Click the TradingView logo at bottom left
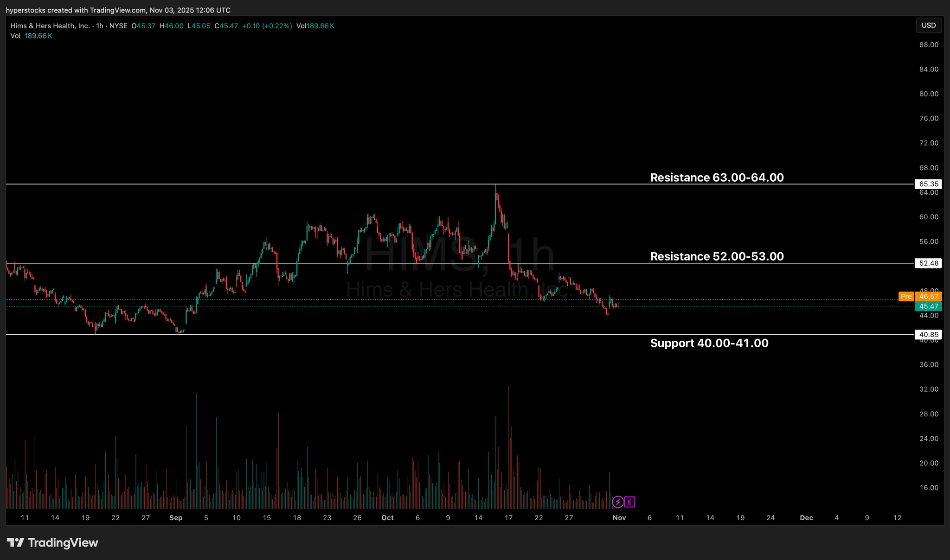This screenshot has width=950, height=560. [52, 542]
